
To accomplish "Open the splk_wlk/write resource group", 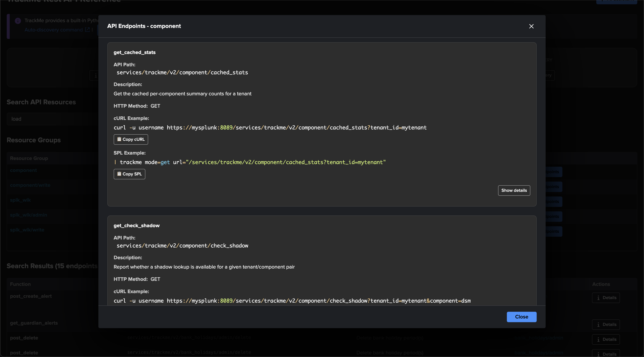I will tap(27, 230).
